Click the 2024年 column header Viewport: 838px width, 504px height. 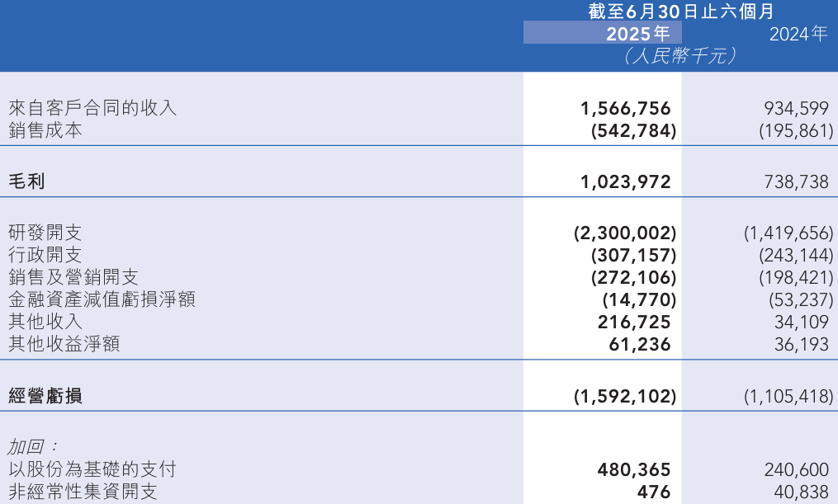(x=798, y=34)
